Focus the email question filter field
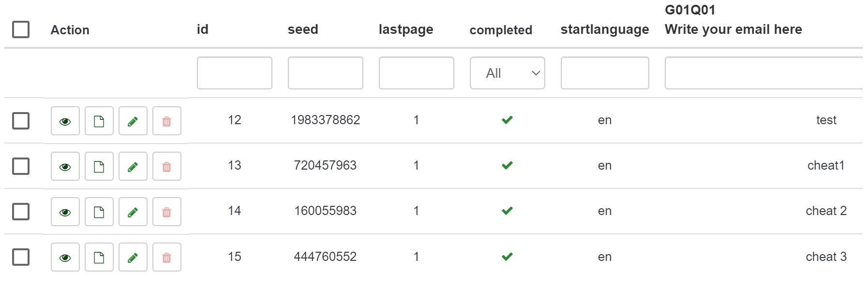Image resolution: width=868 pixels, height=287 pixels. tap(764, 73)
